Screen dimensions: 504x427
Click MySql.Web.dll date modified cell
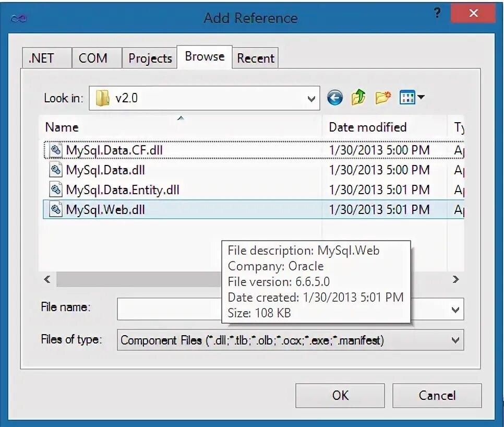379,210
